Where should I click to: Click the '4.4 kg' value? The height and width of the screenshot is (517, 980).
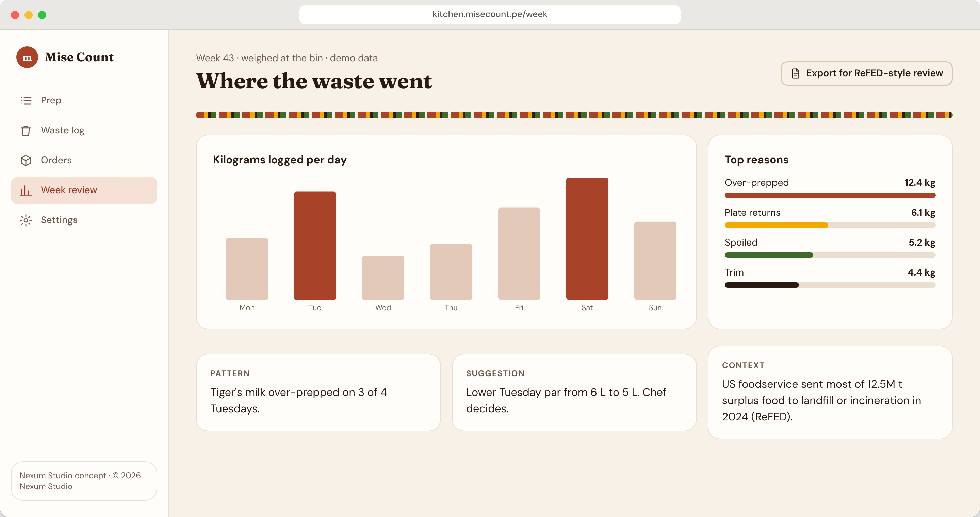[921, 272]
